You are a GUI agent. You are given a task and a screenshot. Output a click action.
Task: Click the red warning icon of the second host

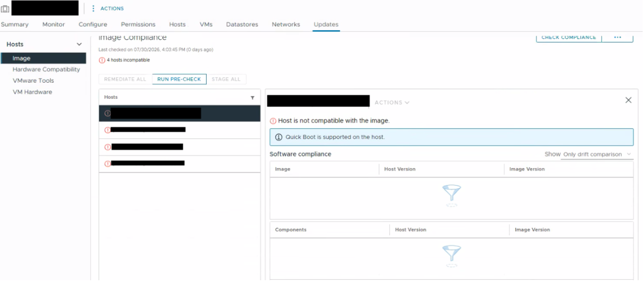click(x=107, y=130)
